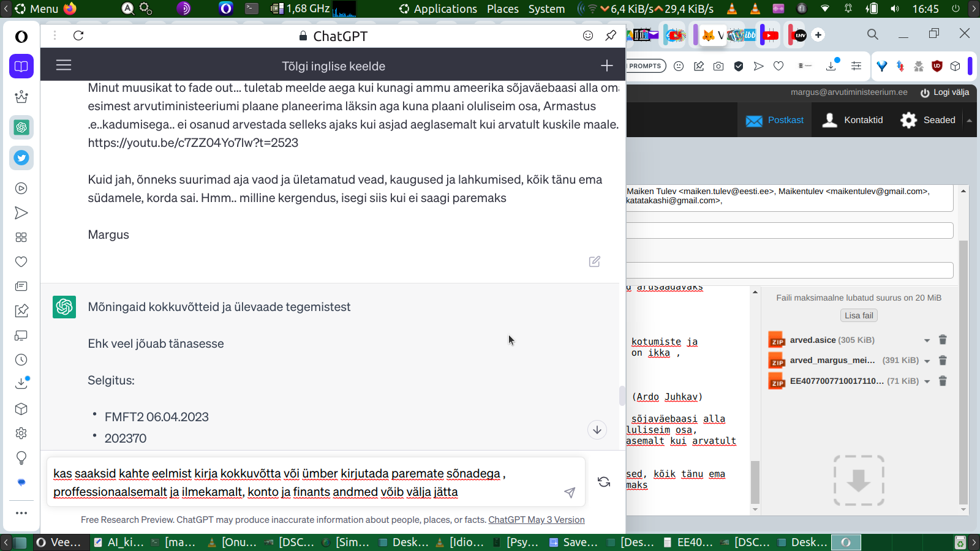
Task: Add a new browser tab
Action: tap(818, 35)
